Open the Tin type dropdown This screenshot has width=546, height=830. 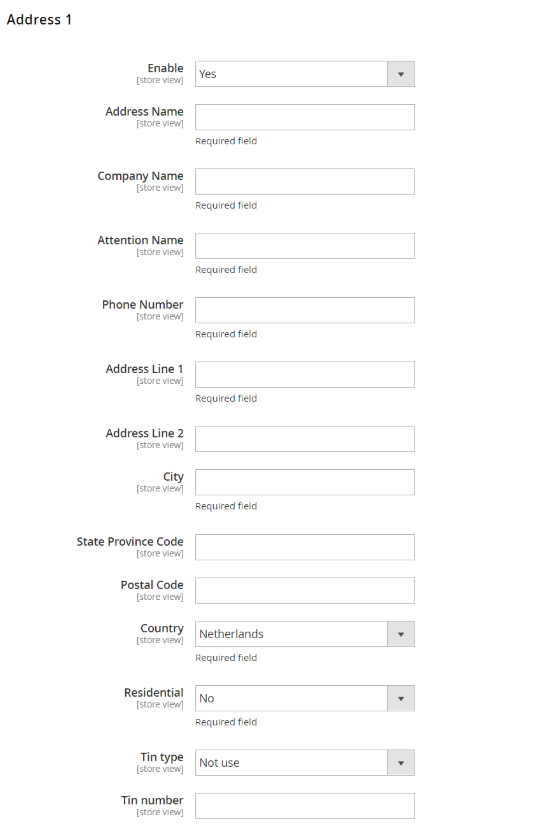tap(305, 763)
